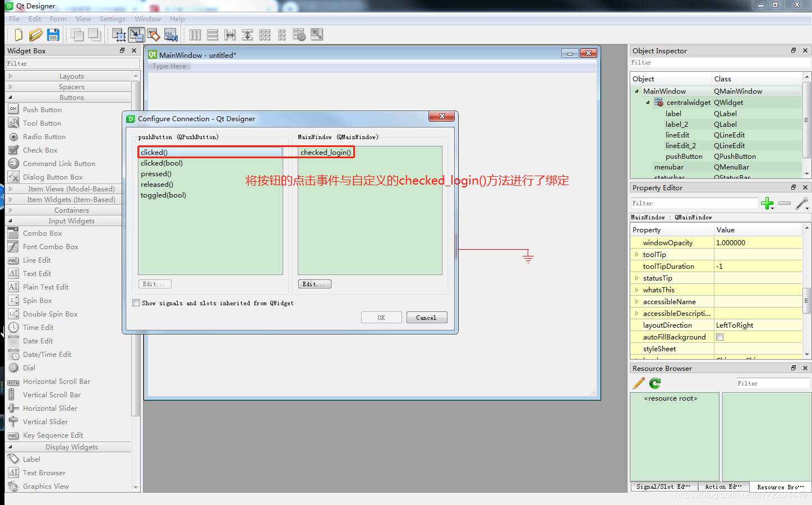Click the Lay Out in a Grid icon

(265, 35)
